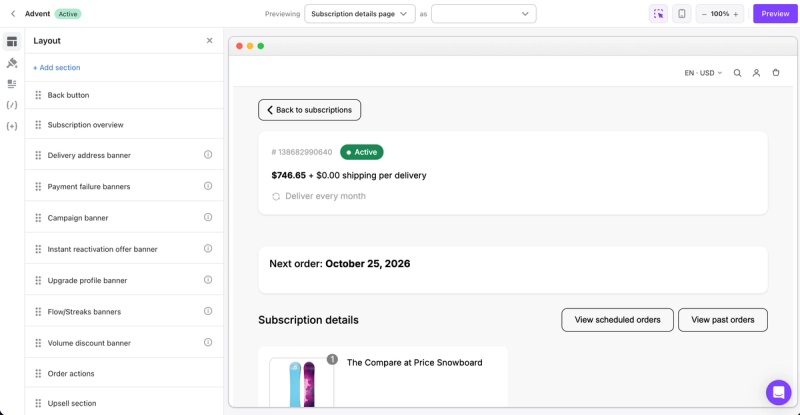This screenshot has width=800, height=415.
Task: Click the 100% zoom level value
Action: pos(719,14)
